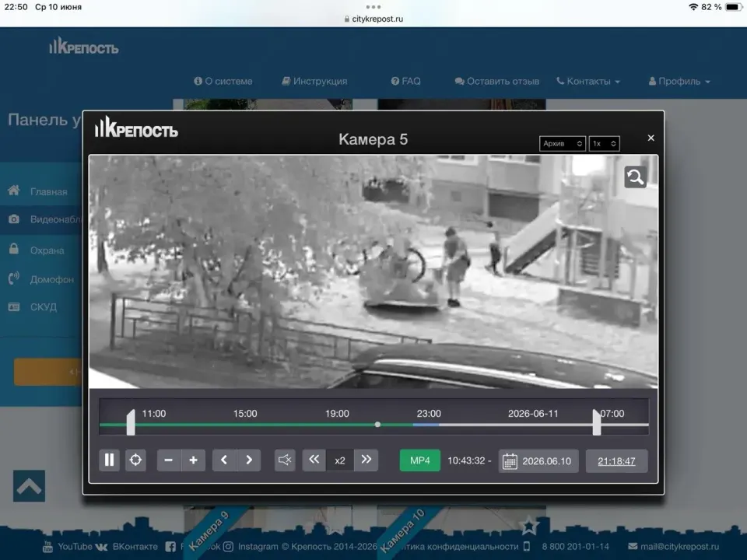The image size is (747, 560).
Task: Click the 21:18:47 time link
Action: [x=616, y=461]
